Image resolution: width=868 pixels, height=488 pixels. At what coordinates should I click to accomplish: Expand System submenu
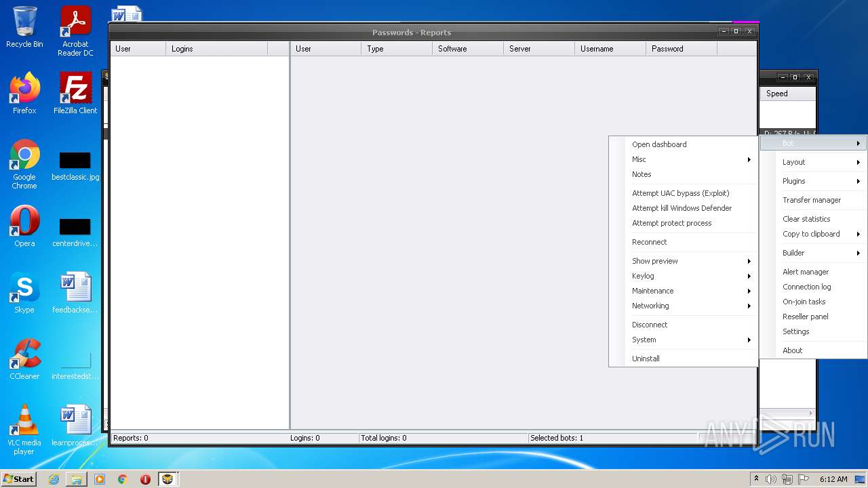click(x=684, y=340)
